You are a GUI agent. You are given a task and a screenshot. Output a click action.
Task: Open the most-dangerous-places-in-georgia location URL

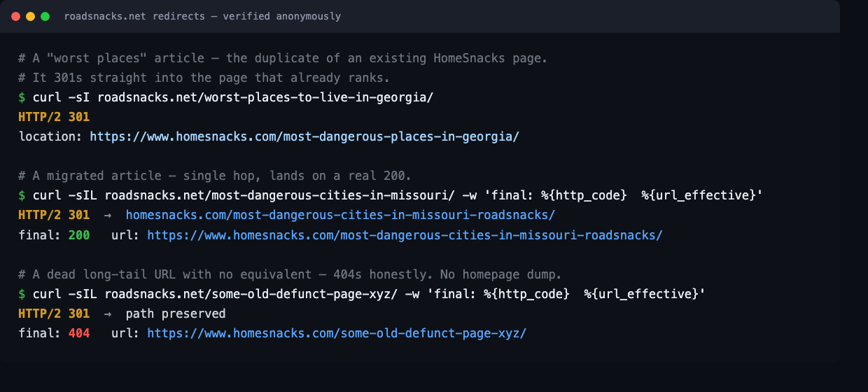tap(304, 136)
